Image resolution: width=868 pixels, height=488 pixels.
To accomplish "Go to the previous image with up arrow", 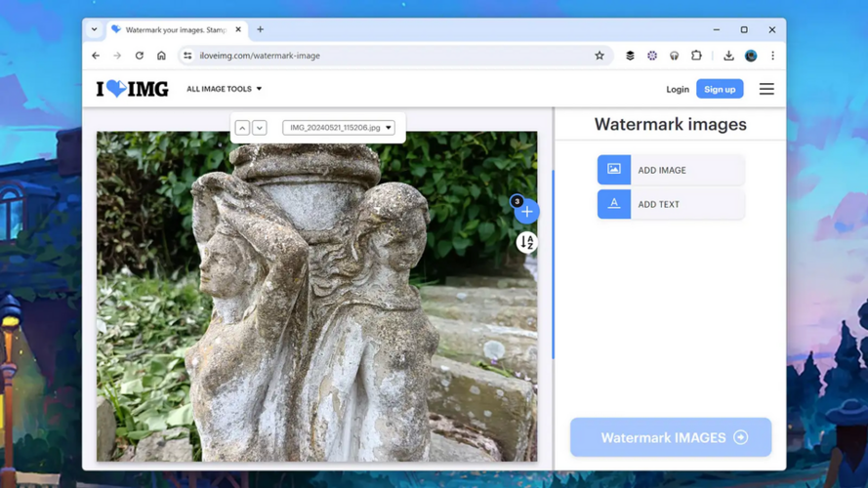I will pyautogui.click(x=242, y=128).
